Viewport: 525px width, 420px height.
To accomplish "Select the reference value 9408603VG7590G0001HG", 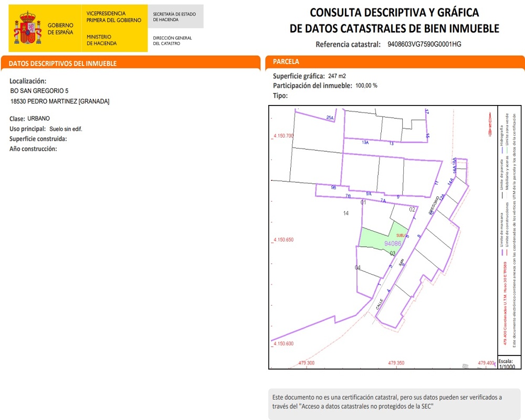I will click(x=424, y=44).
